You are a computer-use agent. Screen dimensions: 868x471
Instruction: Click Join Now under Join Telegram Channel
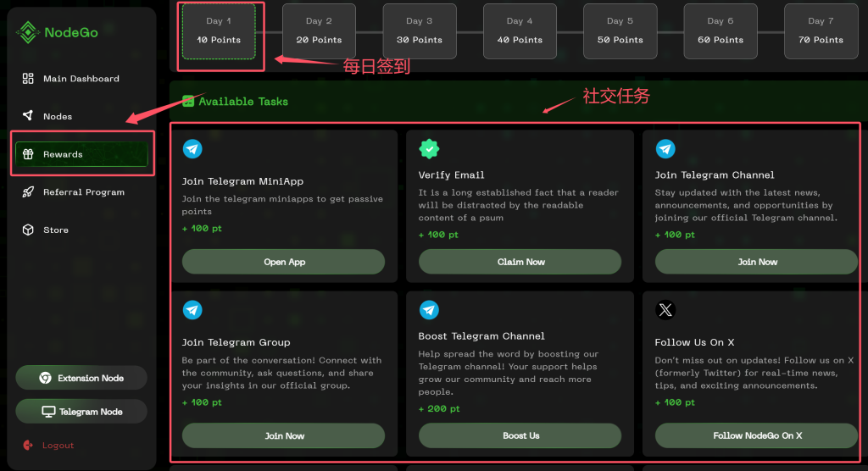(x=756, y=262)
